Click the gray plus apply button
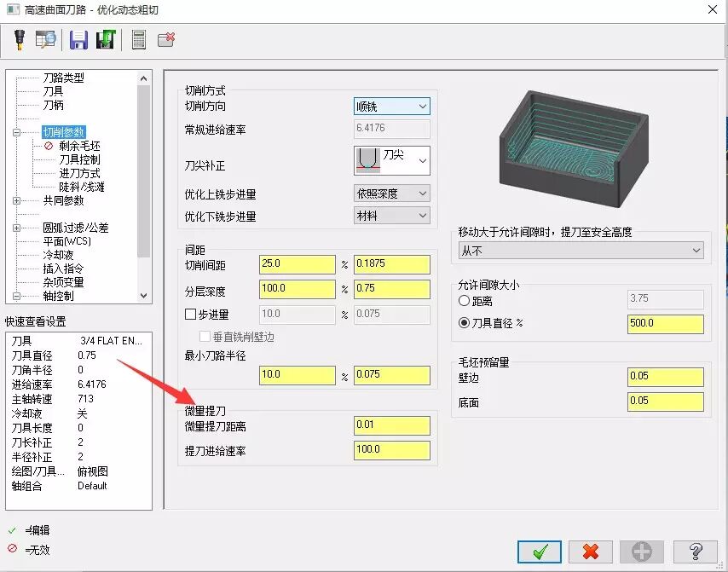The height and width of the screenshot is (572, 728). [642, 552]
